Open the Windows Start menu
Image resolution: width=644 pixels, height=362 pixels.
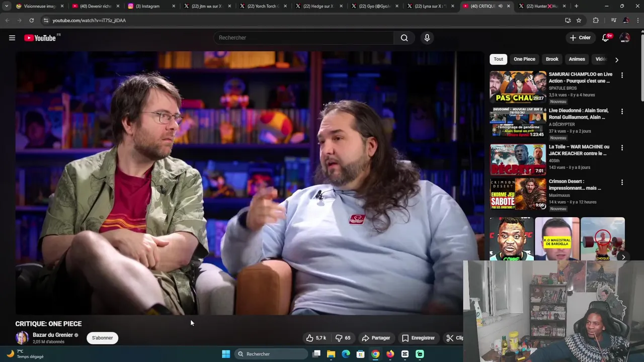(226, 354)
